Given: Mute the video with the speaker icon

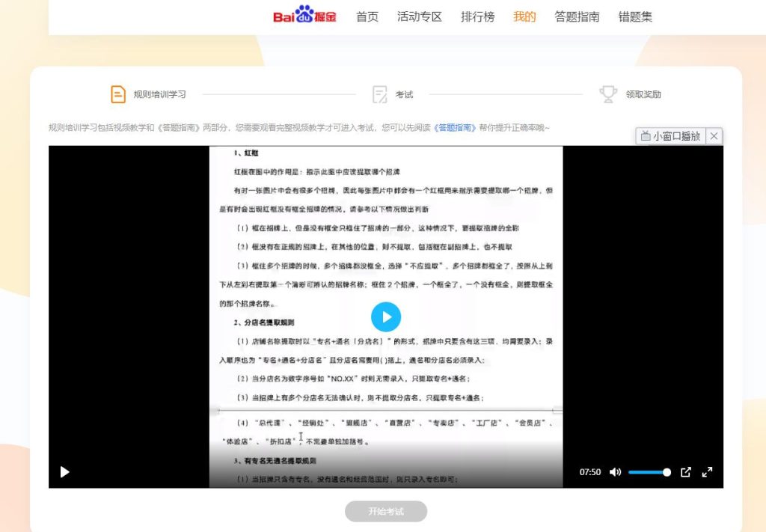Looking at the screenshot, I should (x=615, y=472).
